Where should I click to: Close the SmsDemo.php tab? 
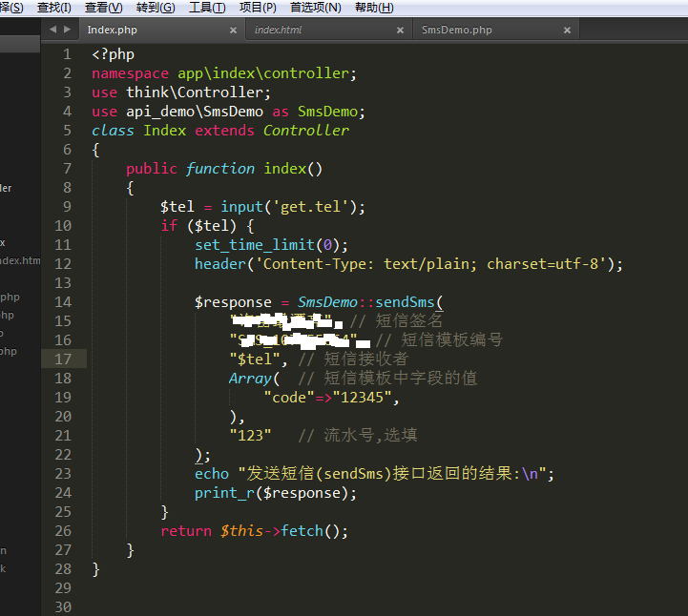click(x=567, y=31)
